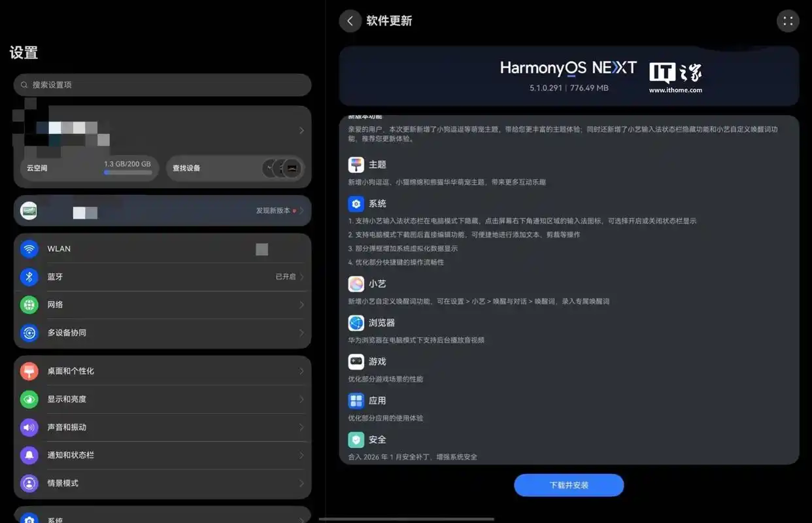The height and width of the screenshot is (523, 812).
Task: Expand the 蓝牙 row chevron
Action: [x=301, y=277]
